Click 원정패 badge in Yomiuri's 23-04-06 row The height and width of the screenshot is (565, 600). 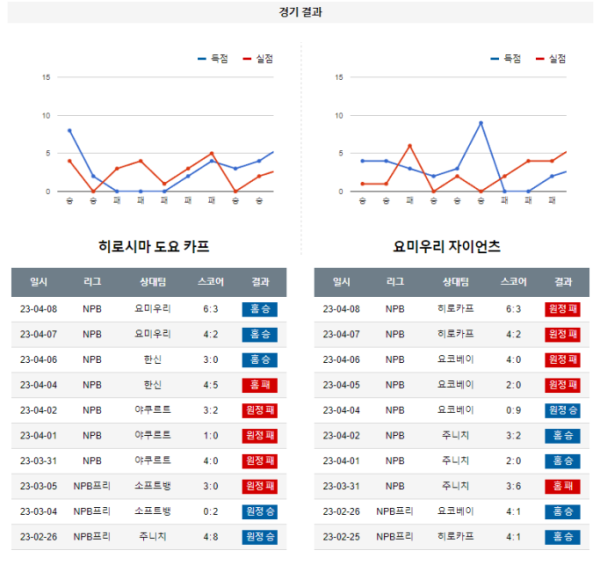click(x=562, y=360)
